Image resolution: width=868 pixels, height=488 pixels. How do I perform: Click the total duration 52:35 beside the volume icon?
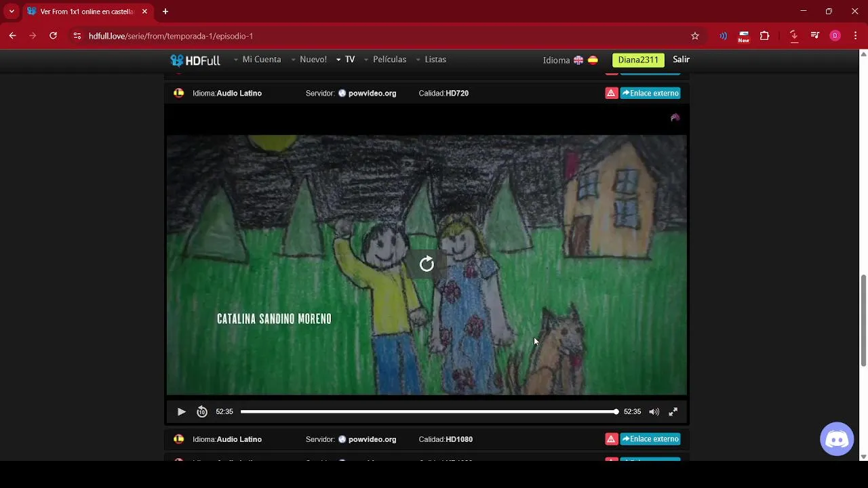(x=632, y=412)
